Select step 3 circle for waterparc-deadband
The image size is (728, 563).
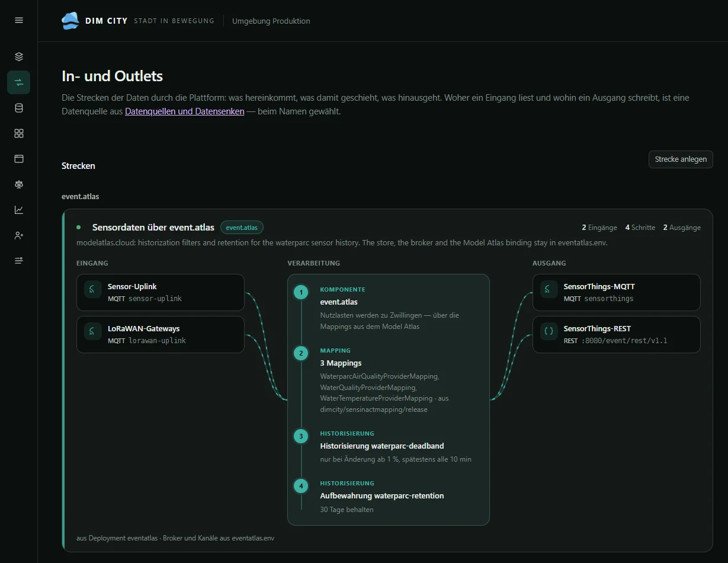pyautogui.click(x=301, y=436)
